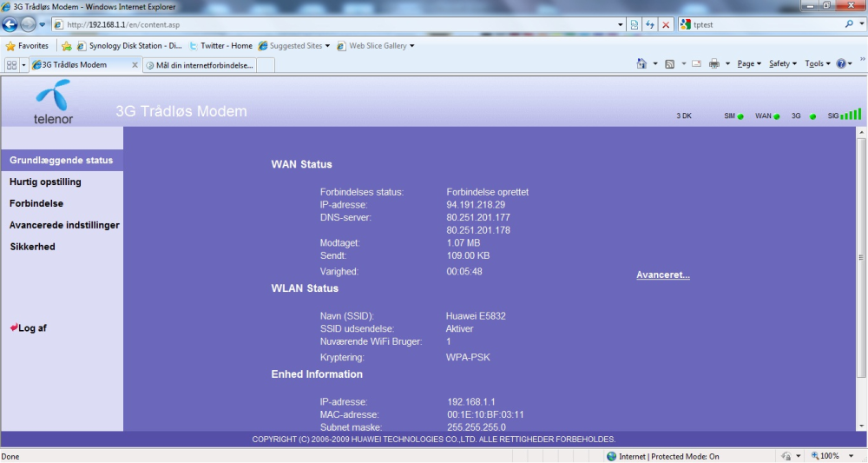Screen dimensions: 868x463
Task: Open tab list dropdown next to Quick Tabs
Action: [23, 65]
